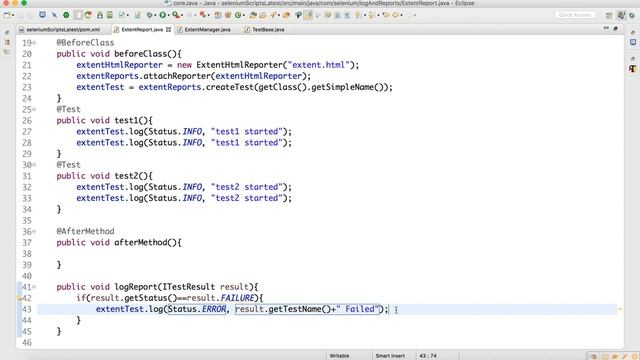Screen dimensions: 640x360
Task: Click the red-and-green refresh arrow icon
Action: click(88, 15)
